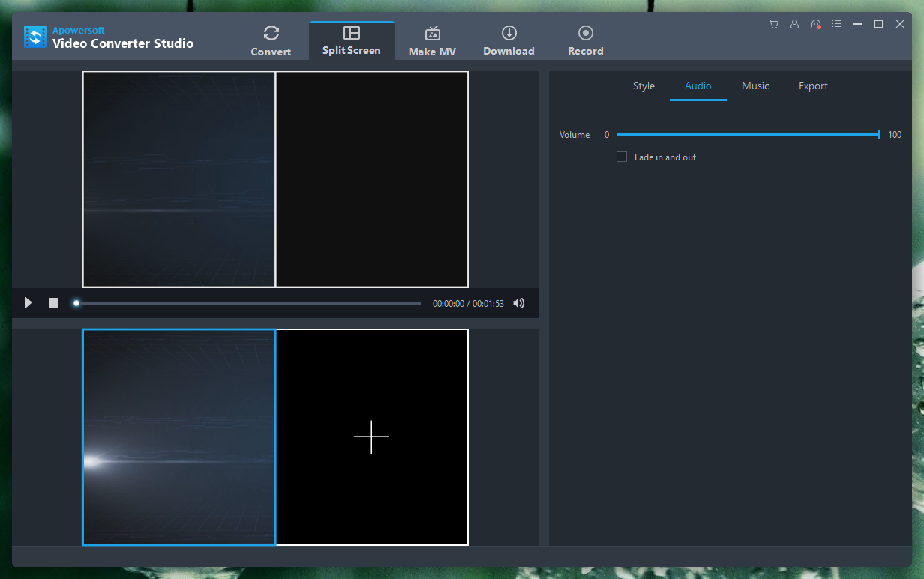This screenshot has width=924, height=579.
Task: Open the user account icon
Action: click(794, 24)
